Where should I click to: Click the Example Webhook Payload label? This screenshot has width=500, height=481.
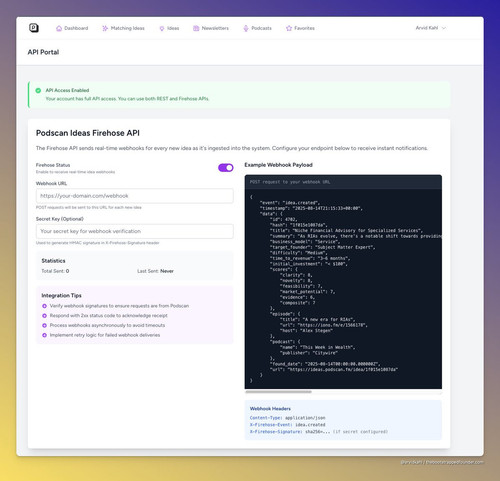click(278, 165)
